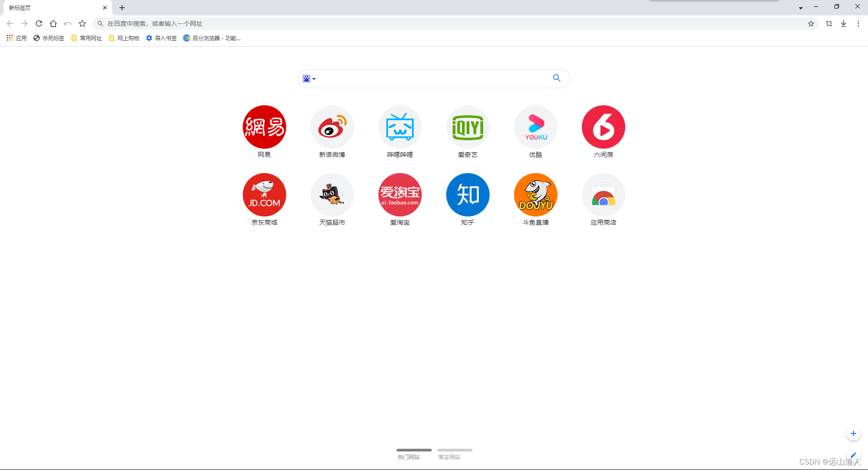
Task: Open the tab list dropdown arrow
Action: point(801,8)
